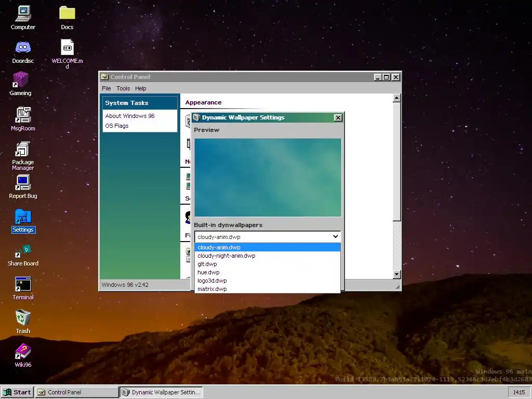532x399 pixels.
Task: Open the Computer desktop icon
Action: point(23,18)
